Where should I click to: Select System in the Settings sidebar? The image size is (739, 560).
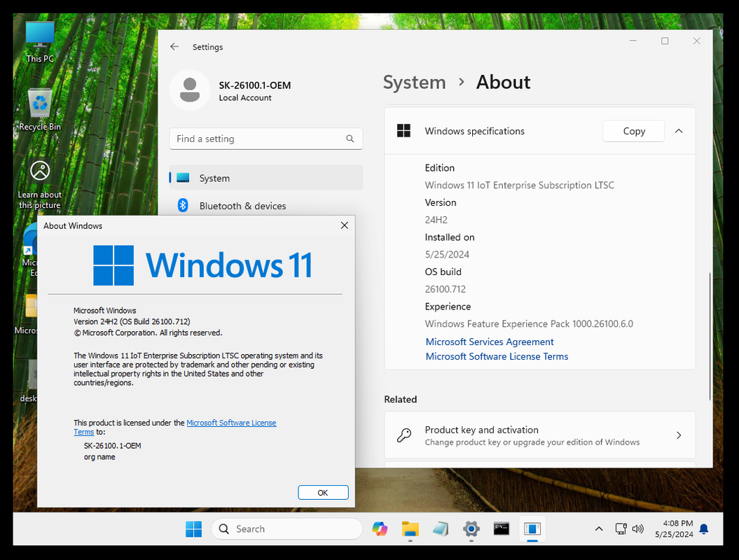pyautogui.click(x=265, y=178)
